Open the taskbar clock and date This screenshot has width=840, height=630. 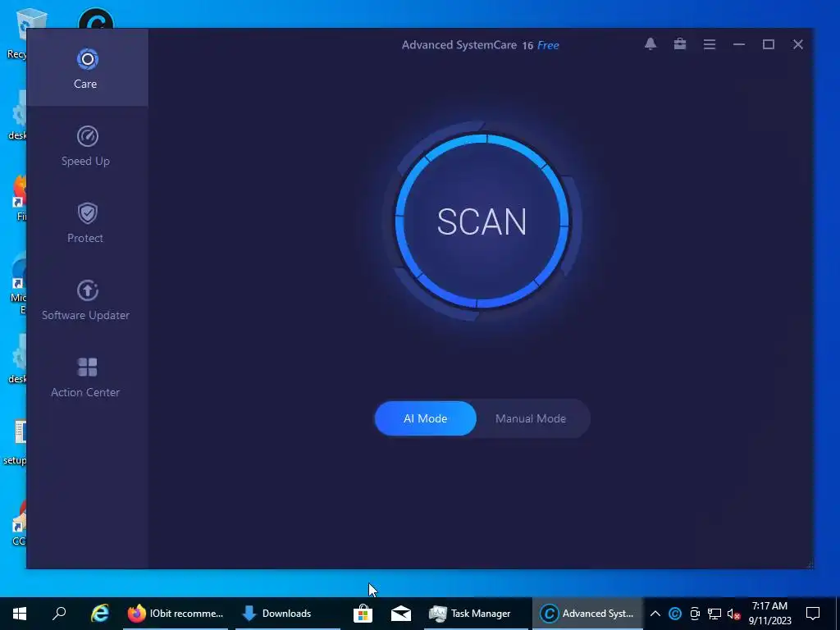pos(769,614)
